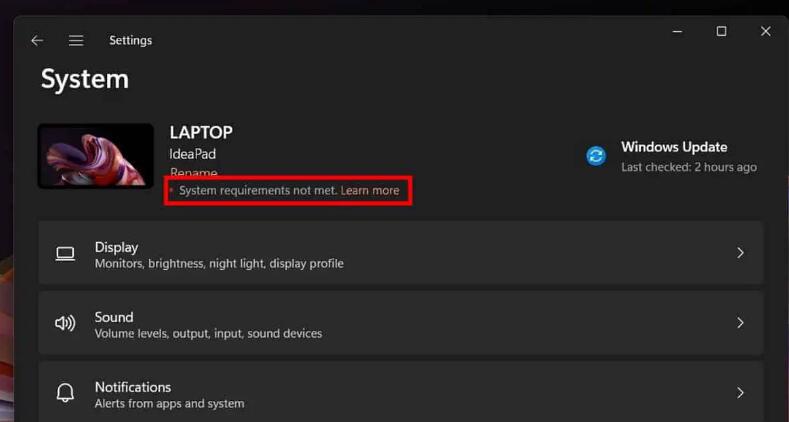Click the Sound speaker icon
Screen dimensions: 789x422
pos(65,324)
